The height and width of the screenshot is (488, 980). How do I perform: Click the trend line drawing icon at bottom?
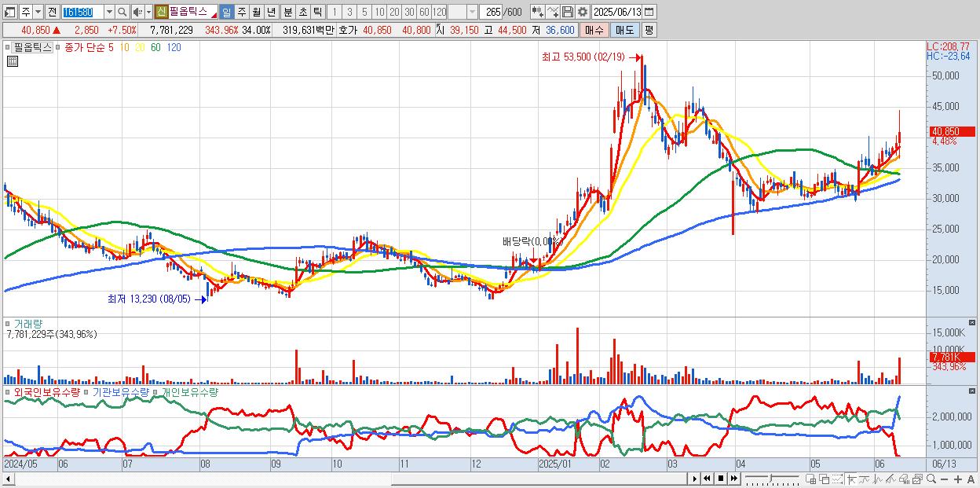pos(865,479)
